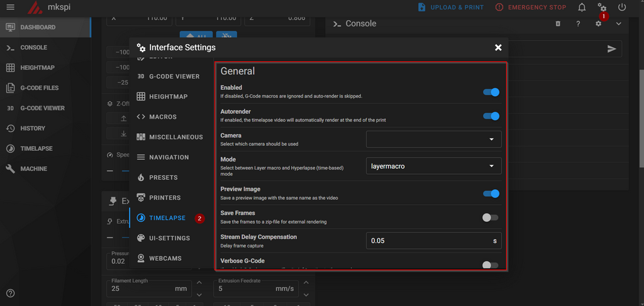Open the notifications bell

(582, 8)
